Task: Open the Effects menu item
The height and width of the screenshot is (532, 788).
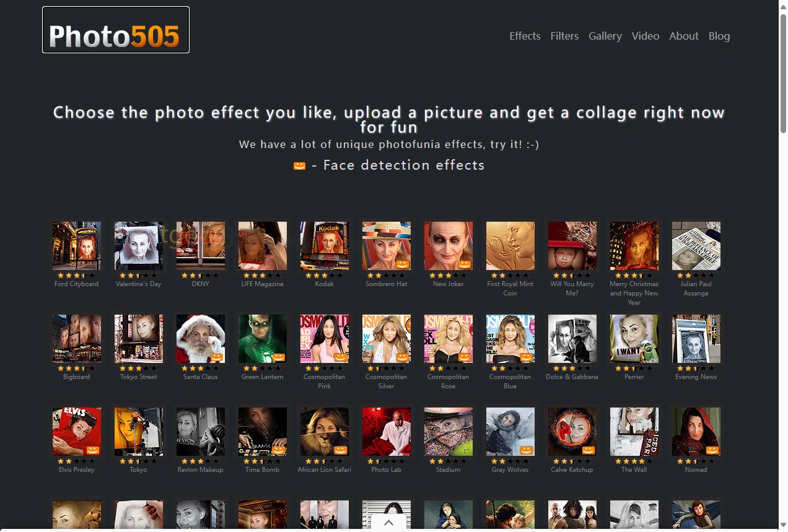Action: (x=525, y=36)
